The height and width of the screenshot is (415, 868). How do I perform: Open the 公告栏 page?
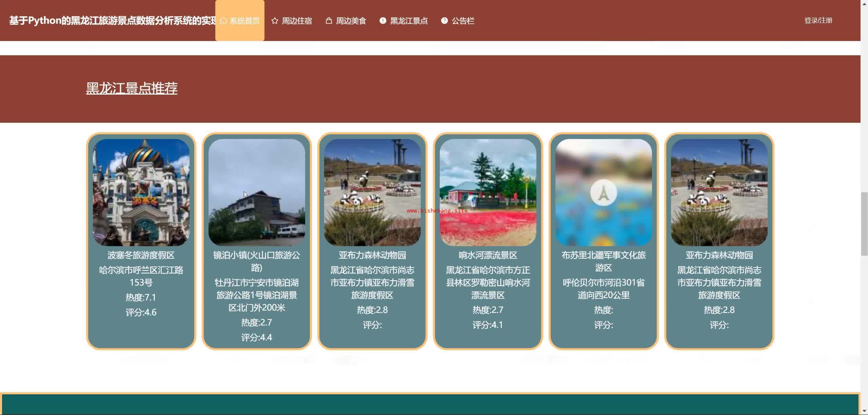click(463, 21)
